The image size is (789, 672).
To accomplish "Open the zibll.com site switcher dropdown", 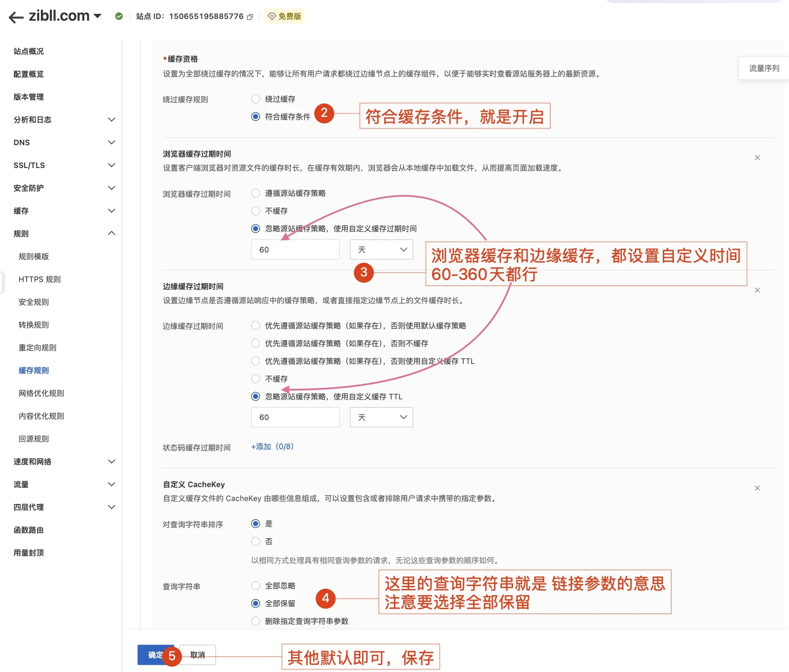I will (x=98, y=16).
